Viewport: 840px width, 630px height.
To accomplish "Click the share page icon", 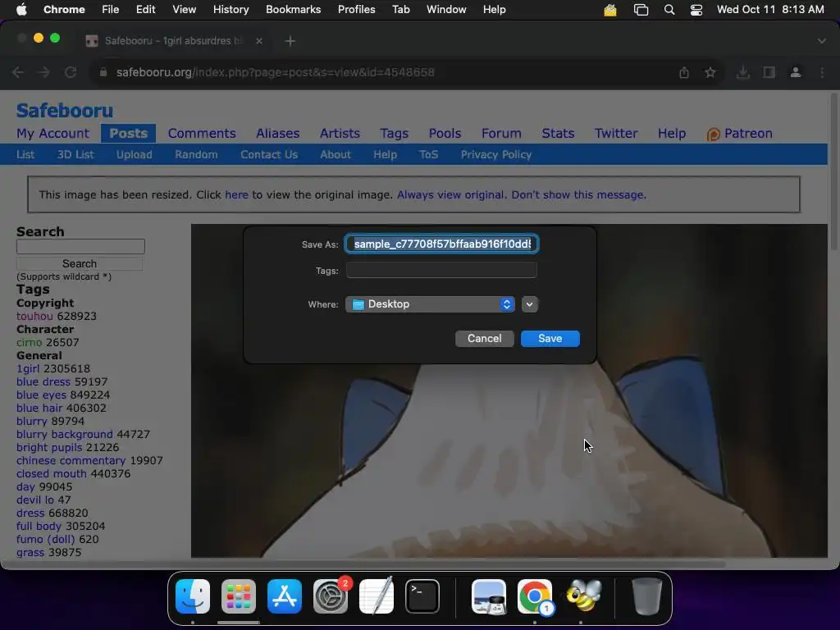I will tap(684, 72).
